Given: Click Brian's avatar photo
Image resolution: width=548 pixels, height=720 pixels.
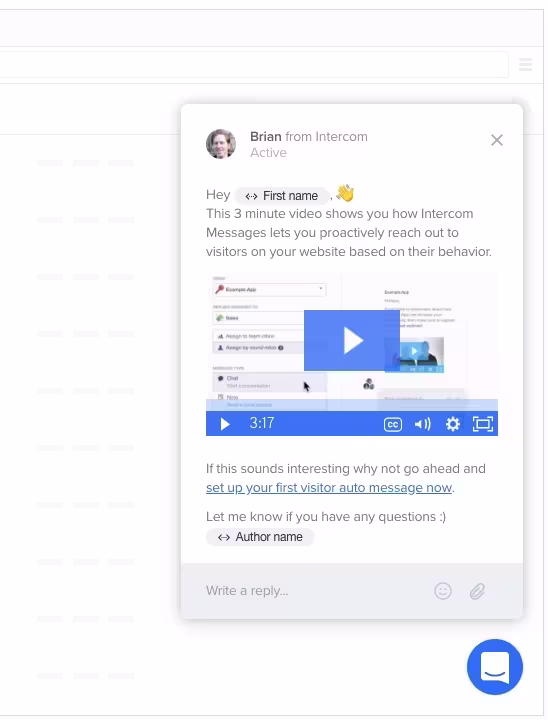Looking at the screenshot, I should point(221,144).
